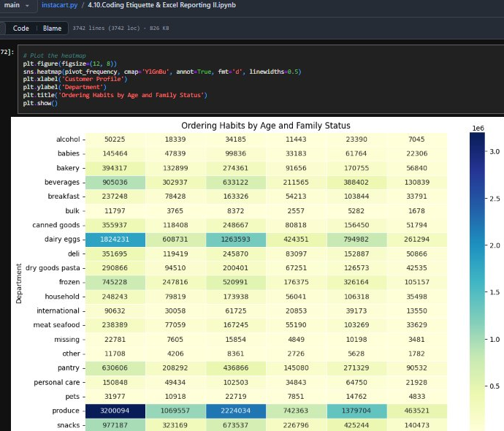Click the 'snacks' row label

point(69,425)
